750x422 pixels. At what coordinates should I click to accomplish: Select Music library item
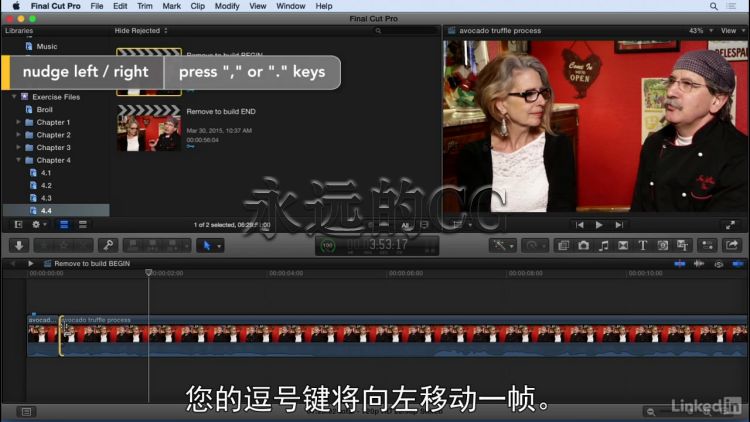(46, 46)
